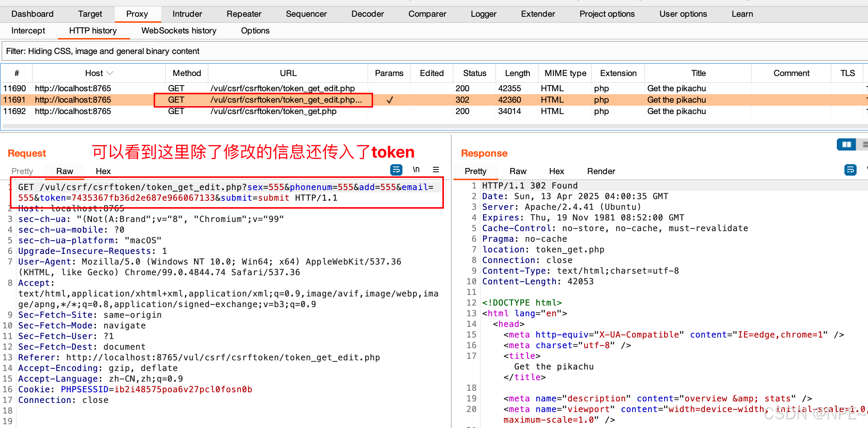Select history row 11692 token_get.php
This screenshot has height=428, width=868.
click(273, 111)
